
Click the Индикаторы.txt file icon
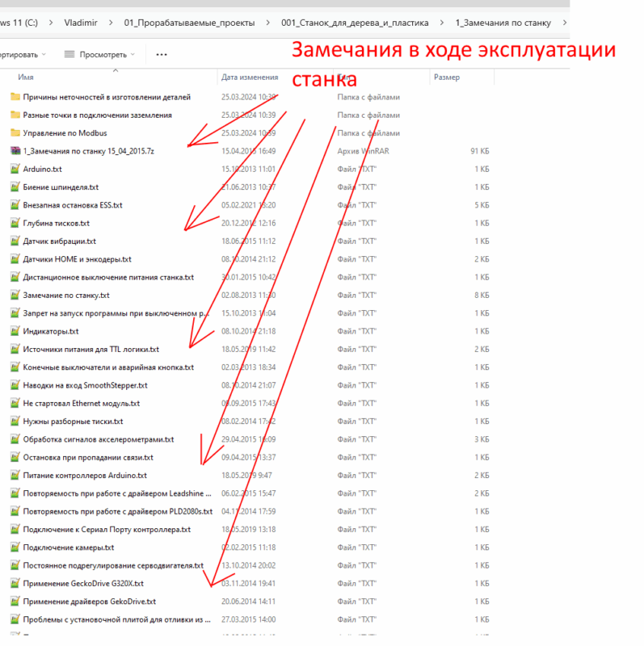coord(15,331)
